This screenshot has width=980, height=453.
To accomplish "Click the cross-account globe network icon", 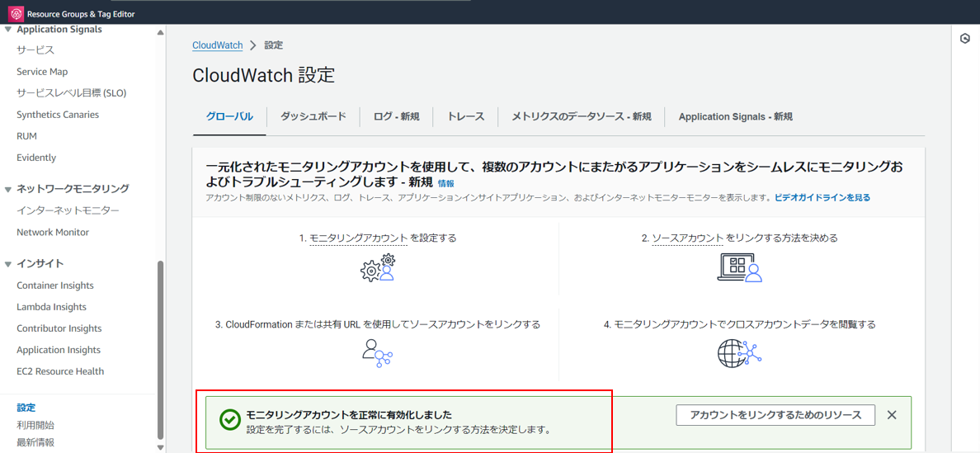I will click(x=739, y=354).
